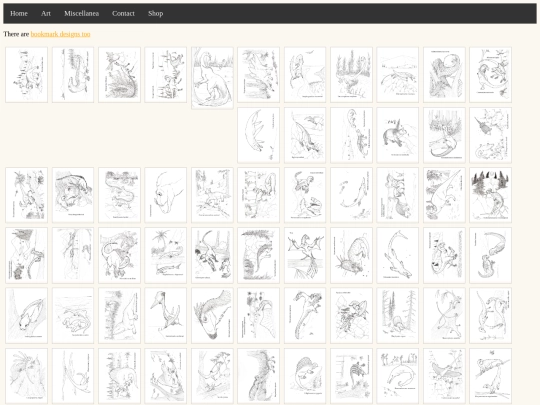Open the sail-backed Dimetrodon-like animal thumbnail
The image size is (540, 405).
305,376
